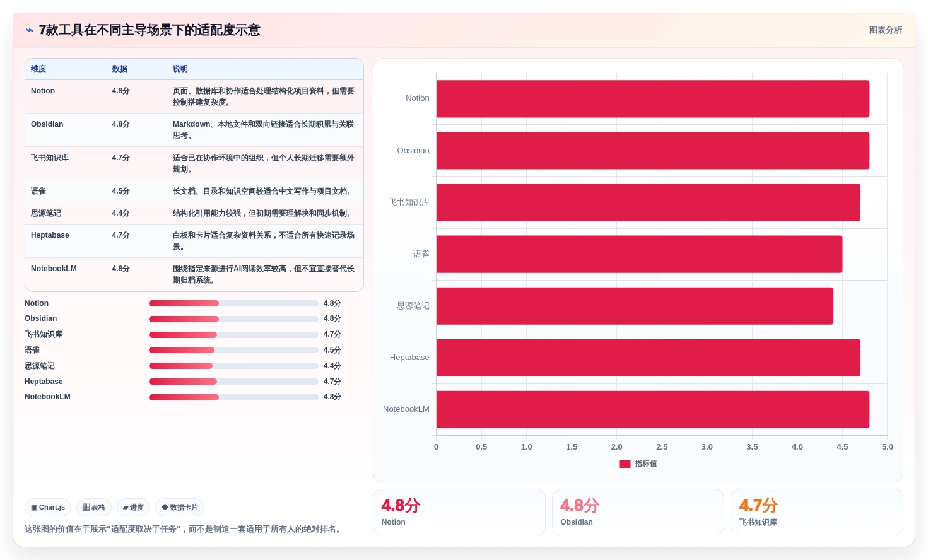Viewport: 928px width, 560px height.
Task: Open the 4.8分 Obsidian data card
Action: [x=638, y=512]
